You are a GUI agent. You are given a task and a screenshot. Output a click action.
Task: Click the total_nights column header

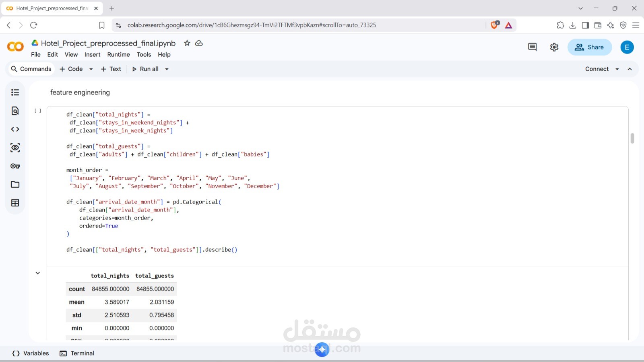110,276
